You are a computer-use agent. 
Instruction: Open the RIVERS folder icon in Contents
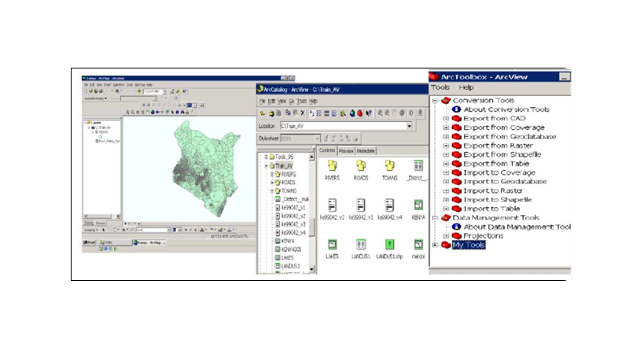point(333,166)
